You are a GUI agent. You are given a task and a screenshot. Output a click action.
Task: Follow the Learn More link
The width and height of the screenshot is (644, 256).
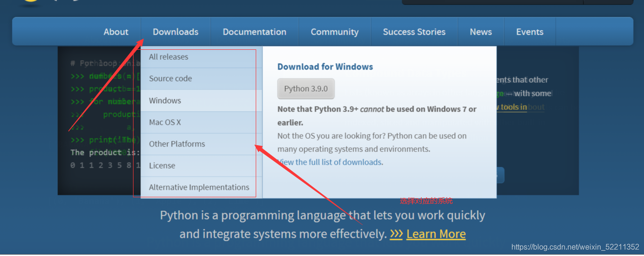coord(436,234)
